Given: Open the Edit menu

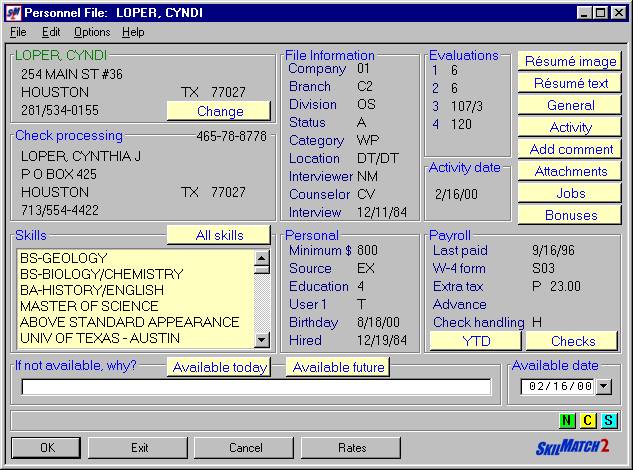Looking at the screenshot, I should pyautogui.click(x=51, y=32).
